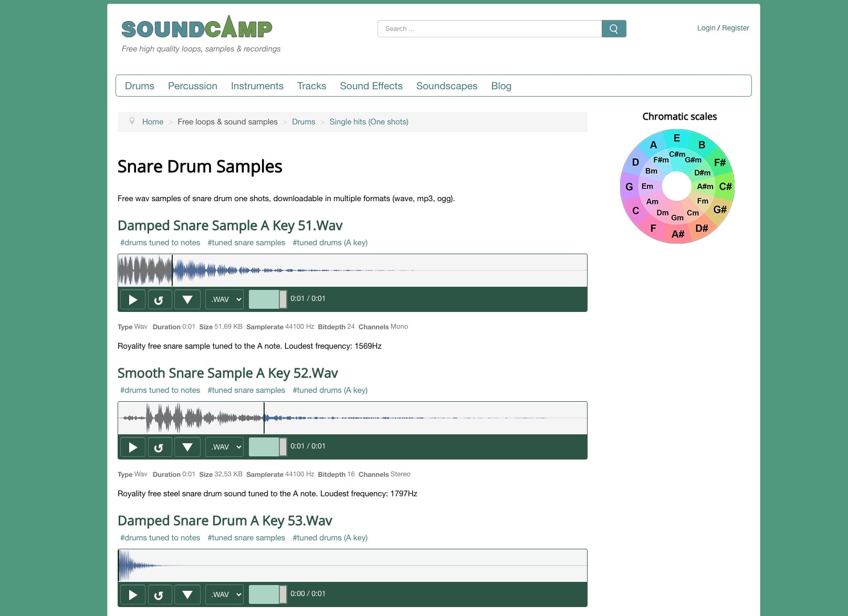This screenshot has height=616, width=848.
Task: Download the Smooth Snare Sample 52 file
Action: tap(187, 447)
